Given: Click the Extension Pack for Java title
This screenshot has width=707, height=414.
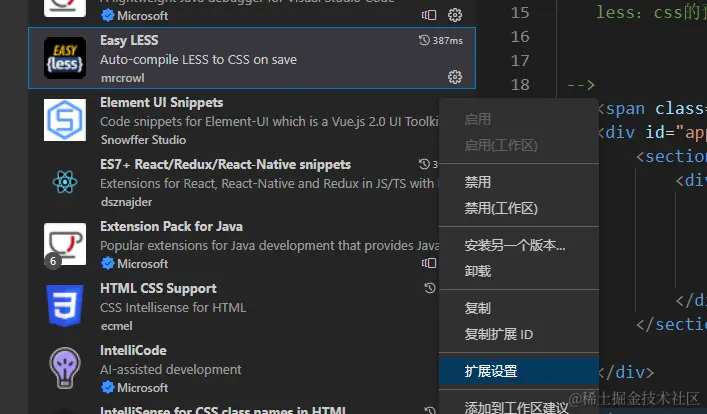Looking at the screenshot, I should pyautogui.click(x=171, y=226).
